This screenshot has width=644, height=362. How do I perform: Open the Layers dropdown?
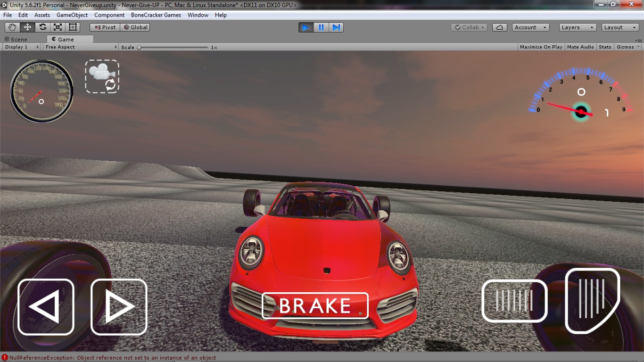(578, 27)
